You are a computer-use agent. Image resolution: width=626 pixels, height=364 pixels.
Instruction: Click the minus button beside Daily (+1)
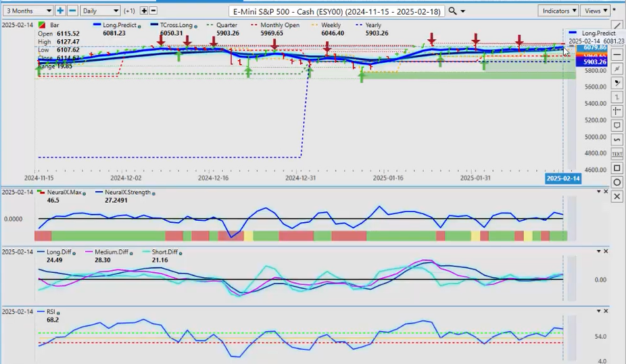coord(153,11)
